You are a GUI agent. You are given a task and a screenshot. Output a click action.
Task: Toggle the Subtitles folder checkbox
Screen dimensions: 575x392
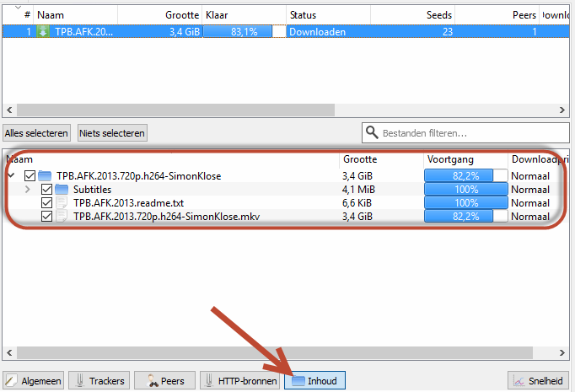(46, 190)
